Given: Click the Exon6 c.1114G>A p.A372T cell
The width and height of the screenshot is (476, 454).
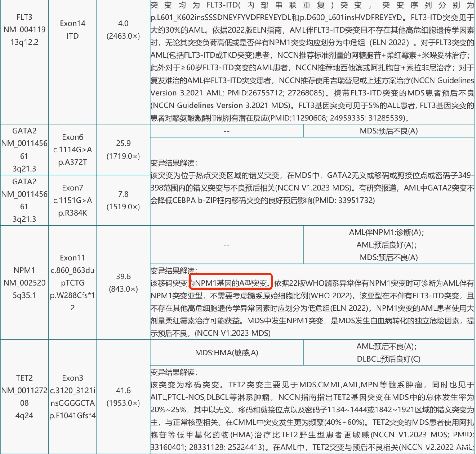Looking at the screenshot, I should 72,150.
